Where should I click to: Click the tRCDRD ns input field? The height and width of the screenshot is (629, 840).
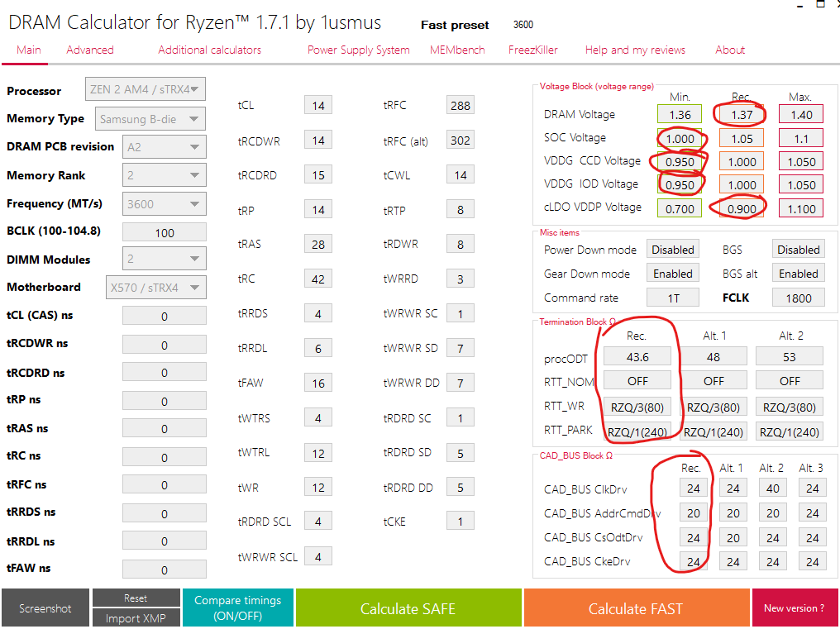point(164,373)
